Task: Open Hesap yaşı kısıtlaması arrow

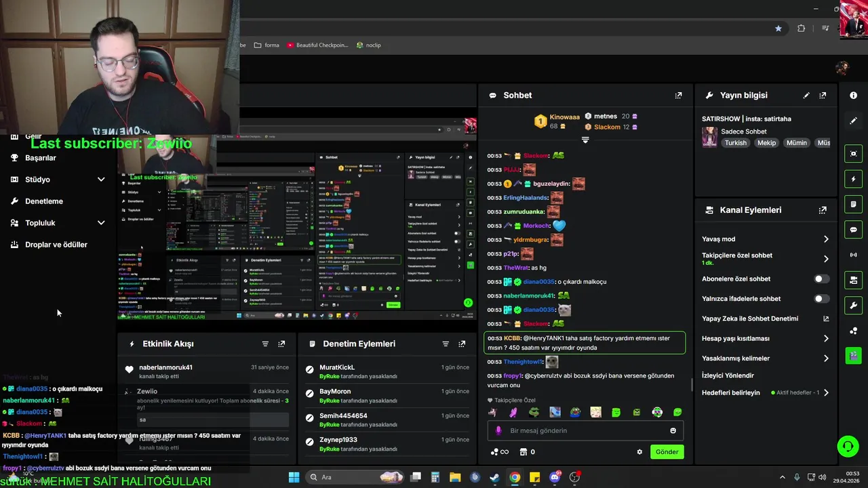Action: [826, 338]
